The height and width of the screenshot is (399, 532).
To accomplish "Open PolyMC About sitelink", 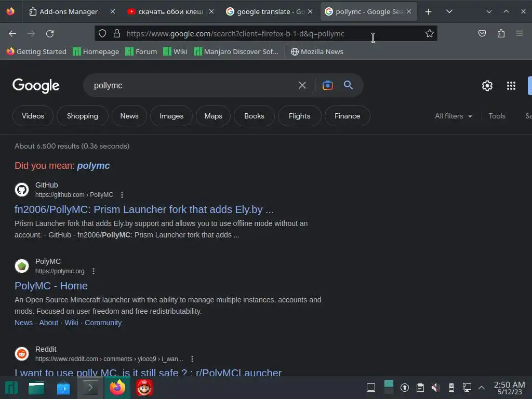I will click(x=48, y=323).
